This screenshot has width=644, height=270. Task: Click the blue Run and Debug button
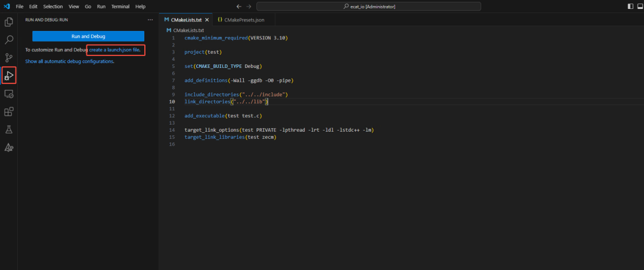click(88, 36)
